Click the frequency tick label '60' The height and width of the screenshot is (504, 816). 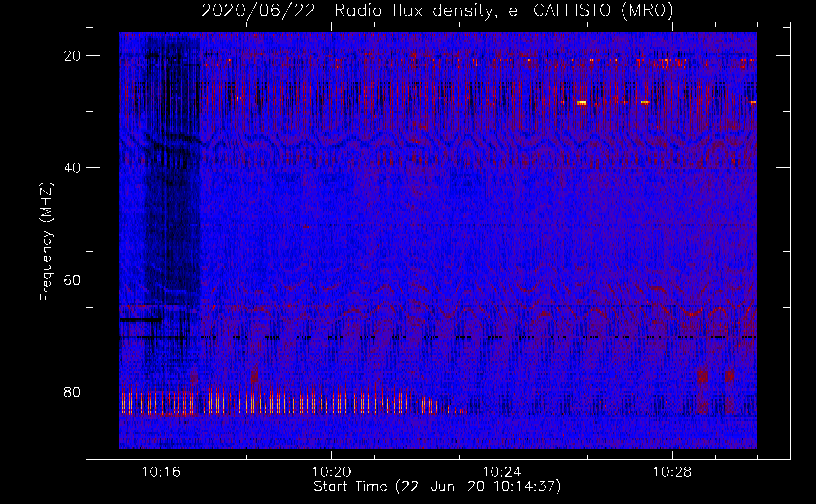73,280
